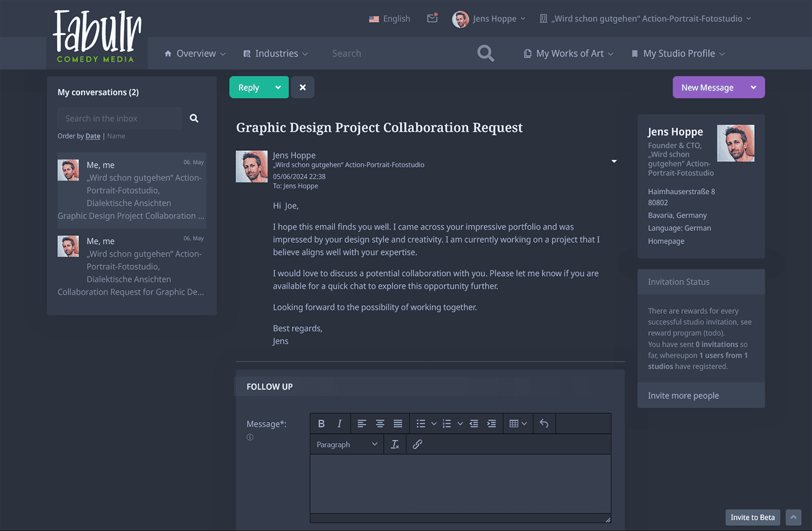This screenshot has height=531, width=812.
Task: Click the undo arrow in editor toolbar
Action: click(544, 424)
